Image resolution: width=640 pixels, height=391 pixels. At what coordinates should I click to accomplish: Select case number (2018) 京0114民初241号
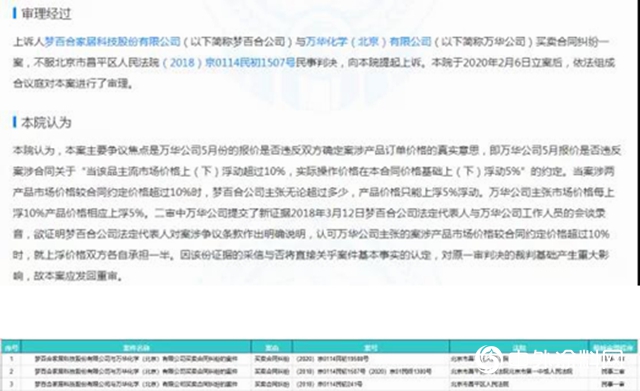point(329,384)
